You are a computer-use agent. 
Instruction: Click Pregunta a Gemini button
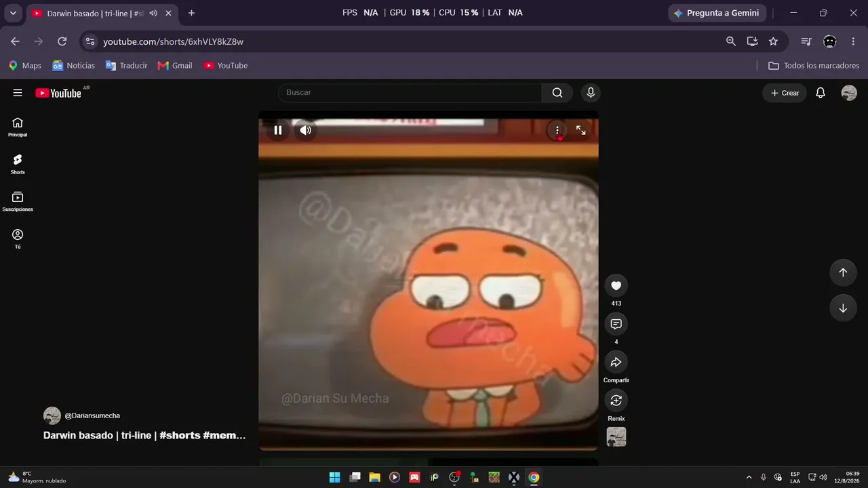pyautogui.click(x=717, y=13)
